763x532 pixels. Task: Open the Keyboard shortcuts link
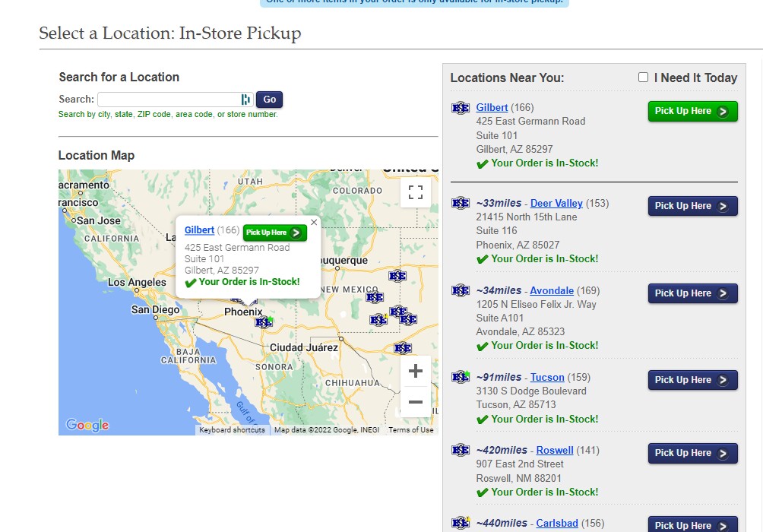click(232, 429)
